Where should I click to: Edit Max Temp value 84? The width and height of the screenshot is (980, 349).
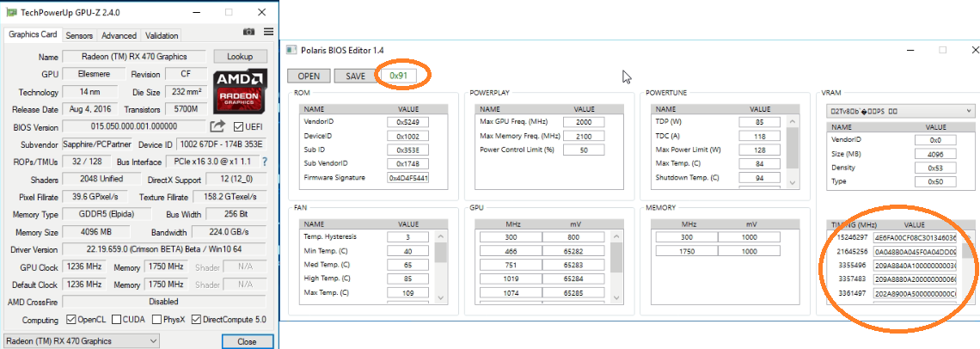click(x=759, y=164)
